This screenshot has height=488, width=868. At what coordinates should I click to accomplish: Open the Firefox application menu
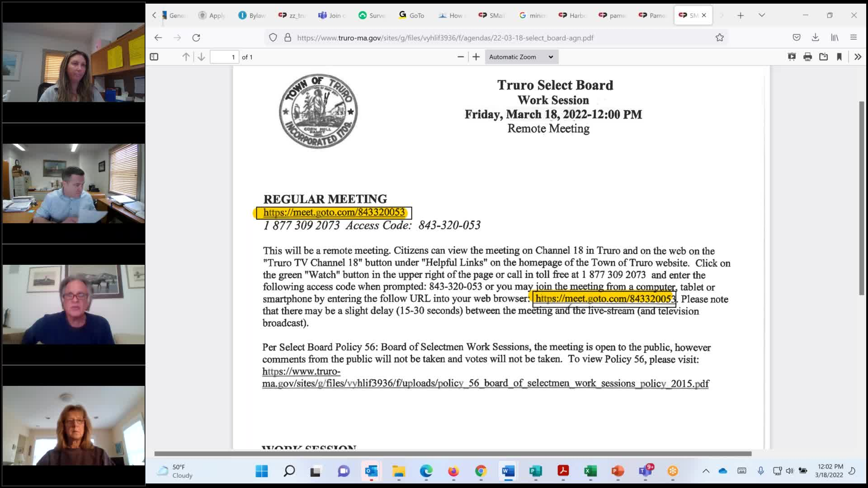(854, 38)
